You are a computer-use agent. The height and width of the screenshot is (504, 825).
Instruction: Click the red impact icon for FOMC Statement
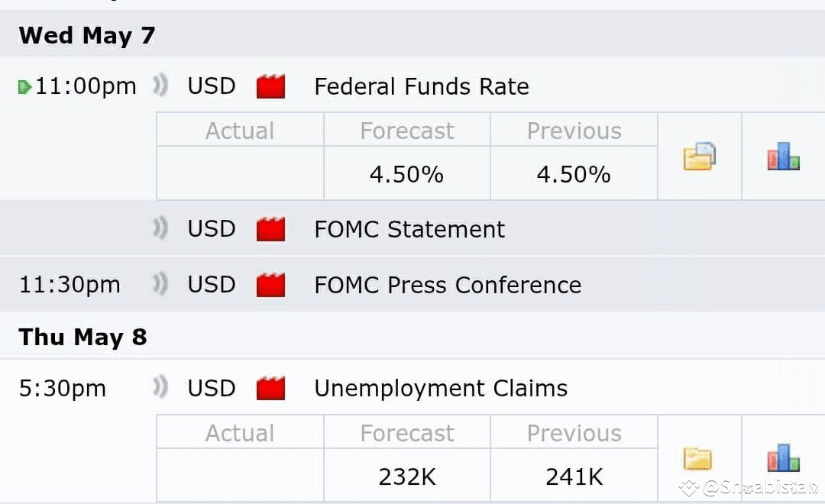tap(271, 229)
